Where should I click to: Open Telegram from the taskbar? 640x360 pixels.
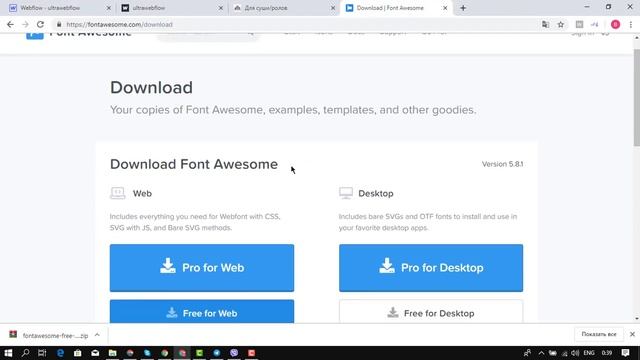pos(217,353)
